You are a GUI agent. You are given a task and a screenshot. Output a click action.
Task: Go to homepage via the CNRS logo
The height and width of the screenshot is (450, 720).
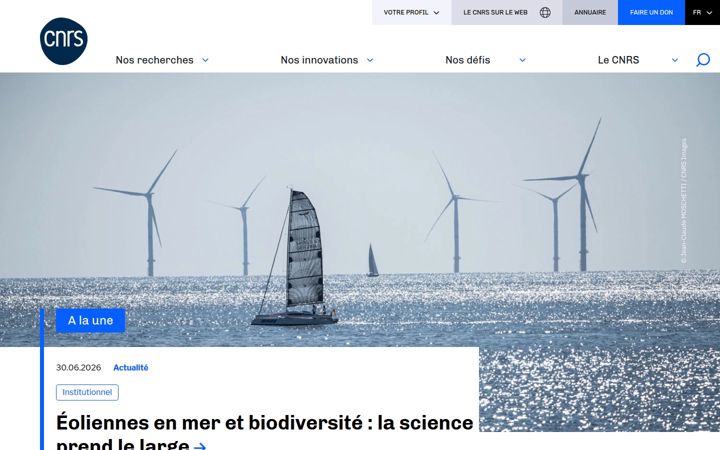63,41
